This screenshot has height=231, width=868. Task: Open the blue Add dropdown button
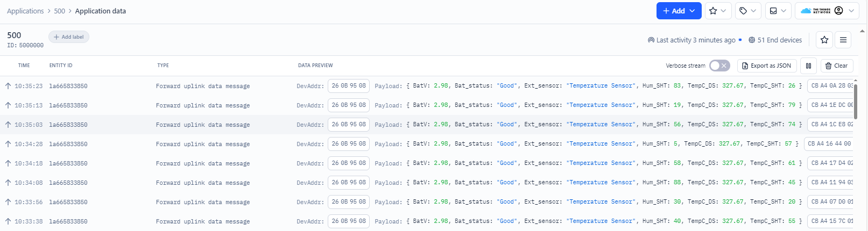coord(679,11)
